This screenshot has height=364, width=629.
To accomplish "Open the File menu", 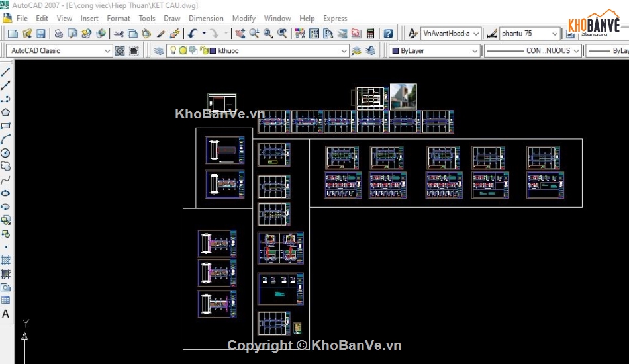I will point(22,18).
